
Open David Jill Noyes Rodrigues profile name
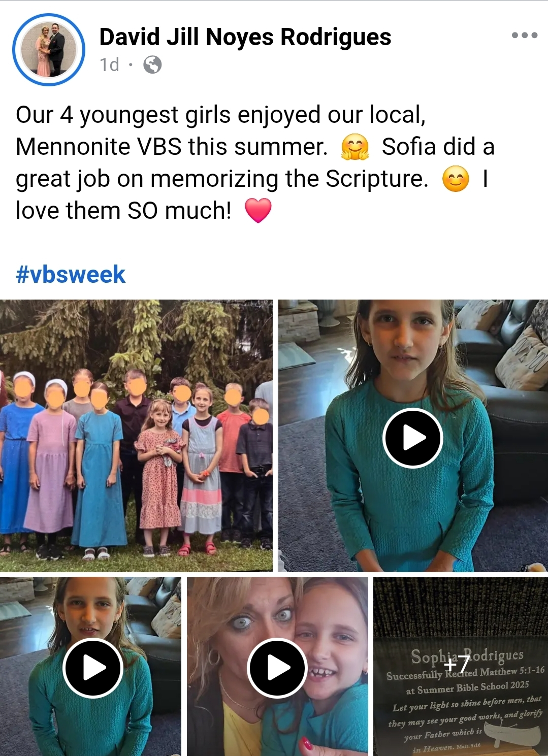(245, 37)
